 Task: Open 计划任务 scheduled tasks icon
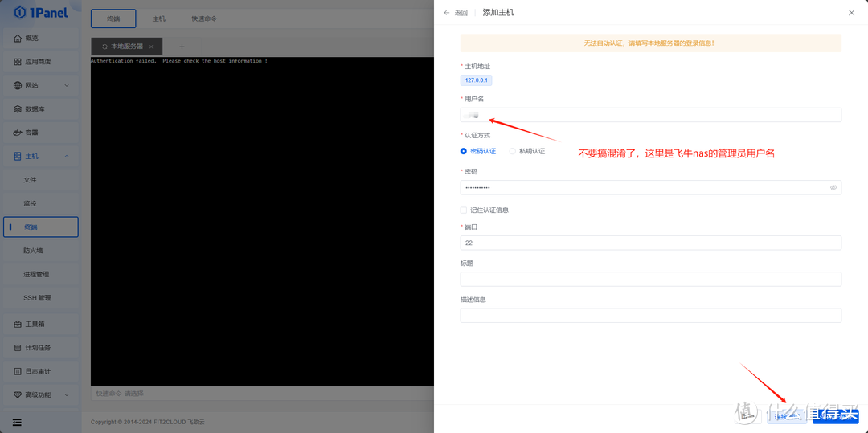pos(18,348)
